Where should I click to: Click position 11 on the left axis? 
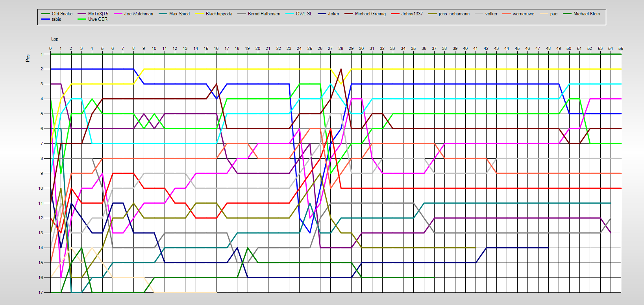click(x=41, y=203)
